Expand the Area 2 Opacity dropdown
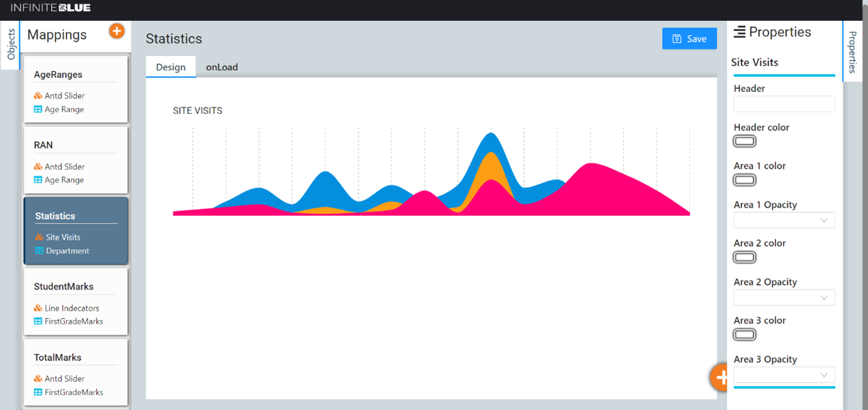Image resolution: width=868 pixels, height=410 pixels. (784, 298)
